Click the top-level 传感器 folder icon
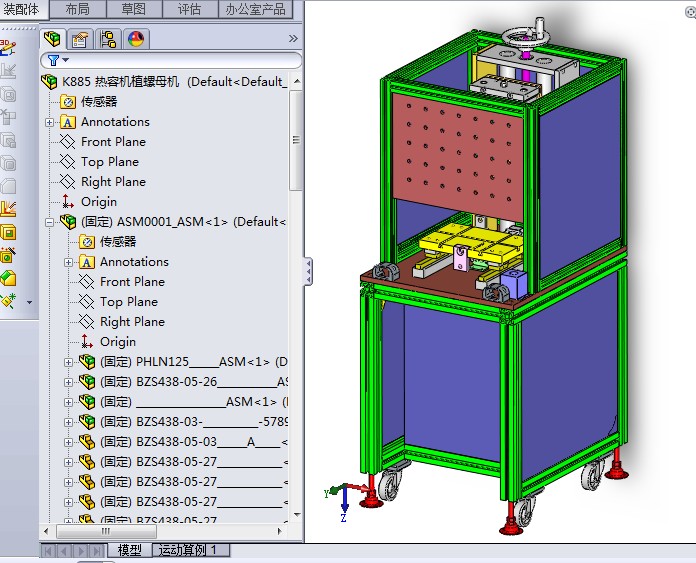The width and height of the screenshot is (696, 563). (x=68, y=102)
